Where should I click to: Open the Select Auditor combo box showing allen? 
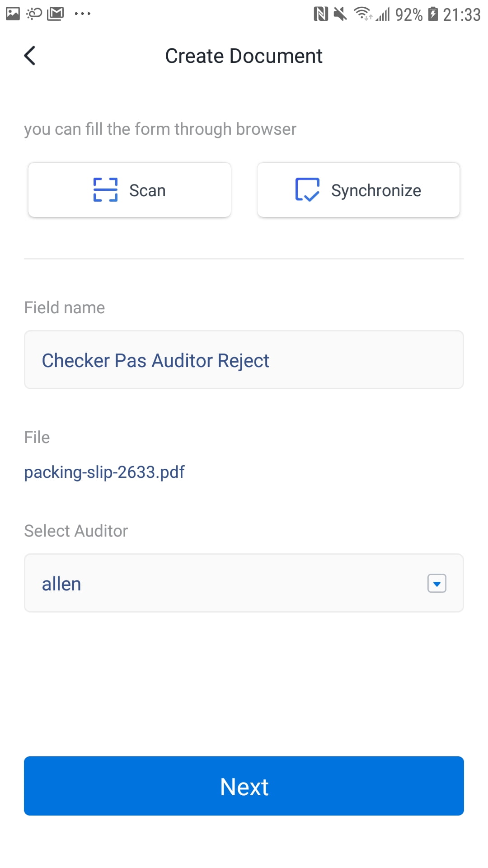pos(244,583)
